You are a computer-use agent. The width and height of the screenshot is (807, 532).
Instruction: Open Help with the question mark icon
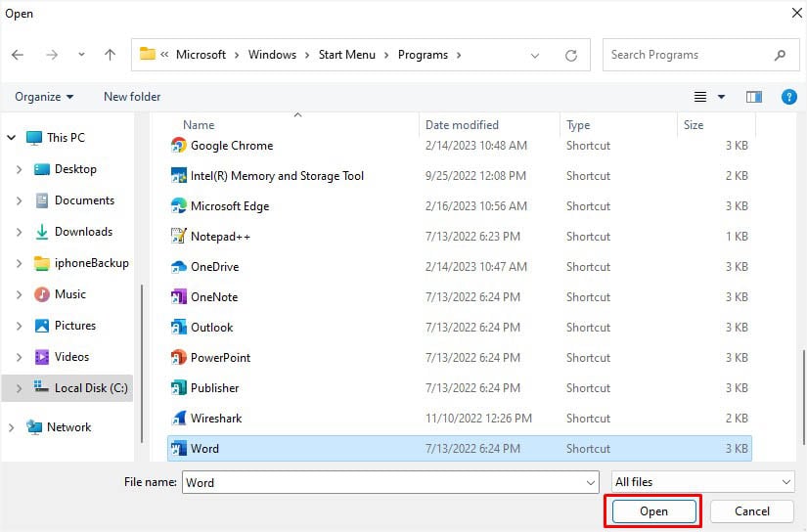[x=788, y=97]
